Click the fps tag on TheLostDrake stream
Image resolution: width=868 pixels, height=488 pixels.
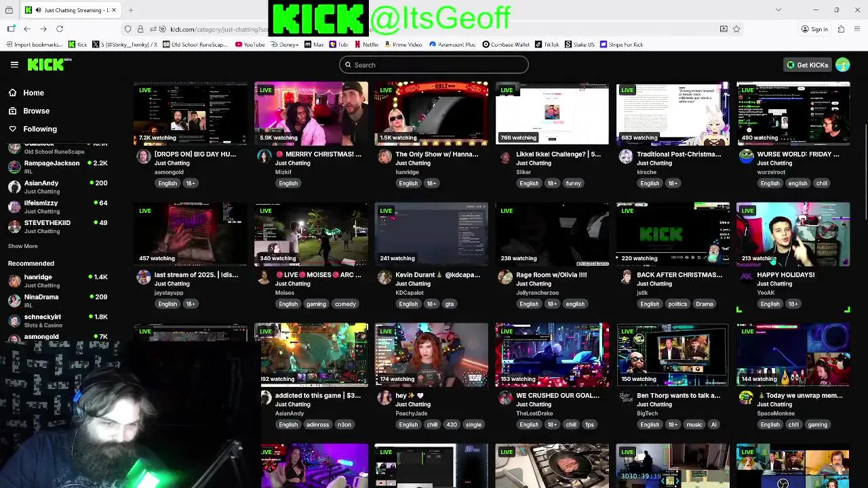589,424
